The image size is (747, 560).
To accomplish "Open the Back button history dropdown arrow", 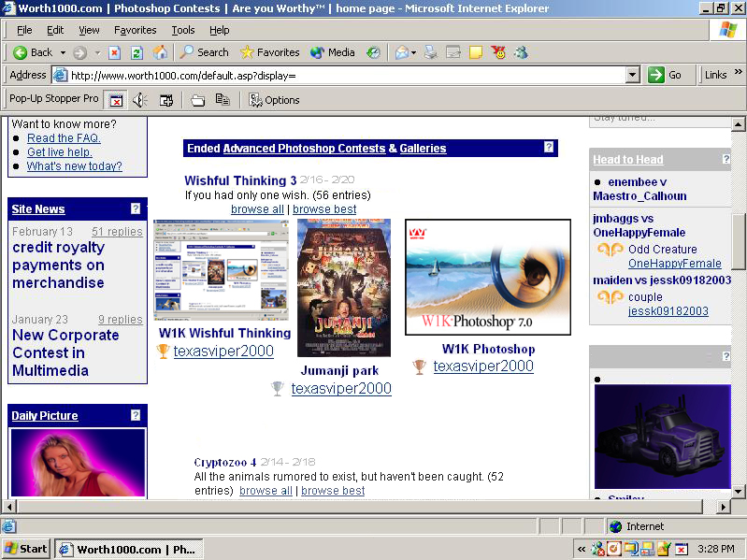I will tap(63, 53).
